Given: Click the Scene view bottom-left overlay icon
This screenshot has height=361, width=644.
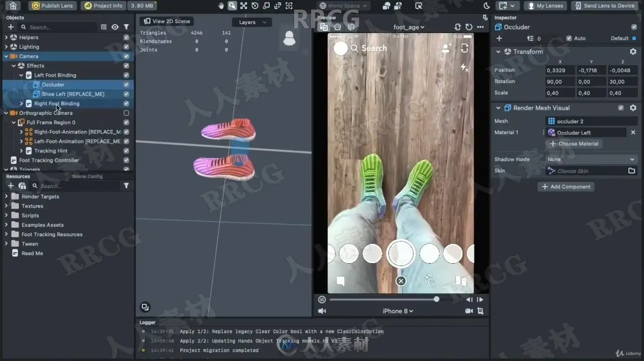Looking at the screenshot, I should click(145, 307).
